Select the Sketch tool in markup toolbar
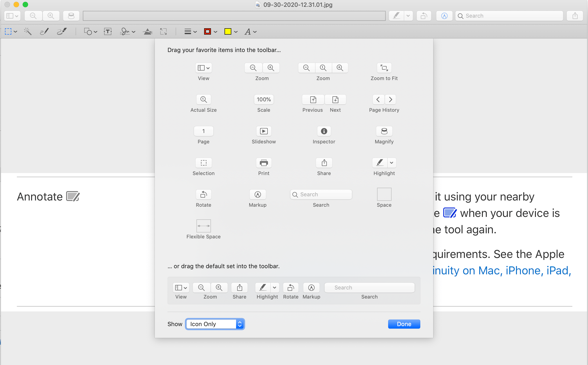This screenshot has width=588, height=365. 44,32
